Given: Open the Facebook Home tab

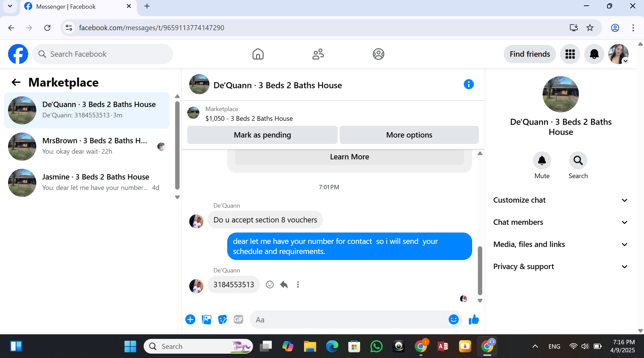Looking at the screenshot, I should coord(258,54).
